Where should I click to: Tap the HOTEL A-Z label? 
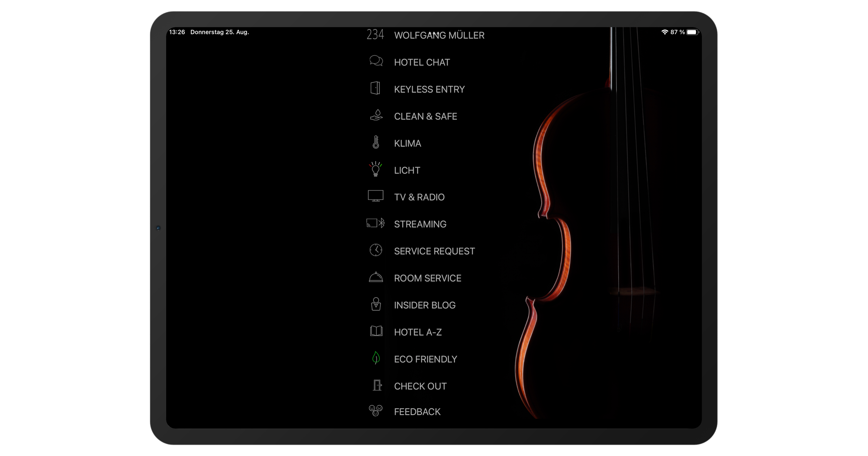418,332
